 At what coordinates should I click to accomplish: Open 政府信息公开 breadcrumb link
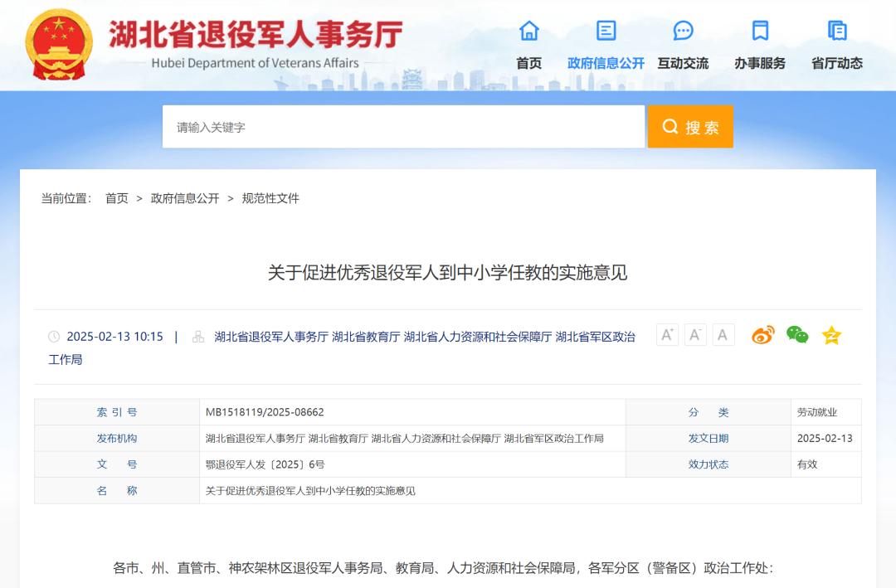pos(185,198)
